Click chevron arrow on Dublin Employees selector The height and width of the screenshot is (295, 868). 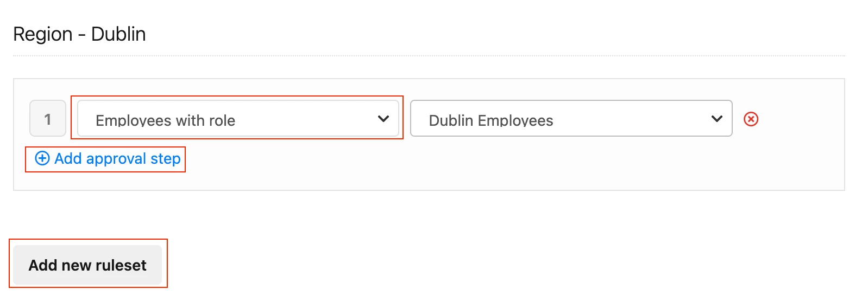(x=717, y=118)
